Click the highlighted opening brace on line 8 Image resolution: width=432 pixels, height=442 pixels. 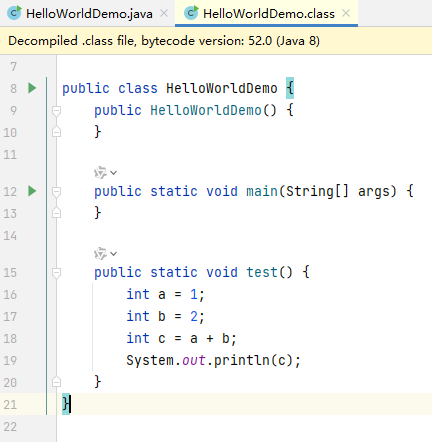coord(290,88)
